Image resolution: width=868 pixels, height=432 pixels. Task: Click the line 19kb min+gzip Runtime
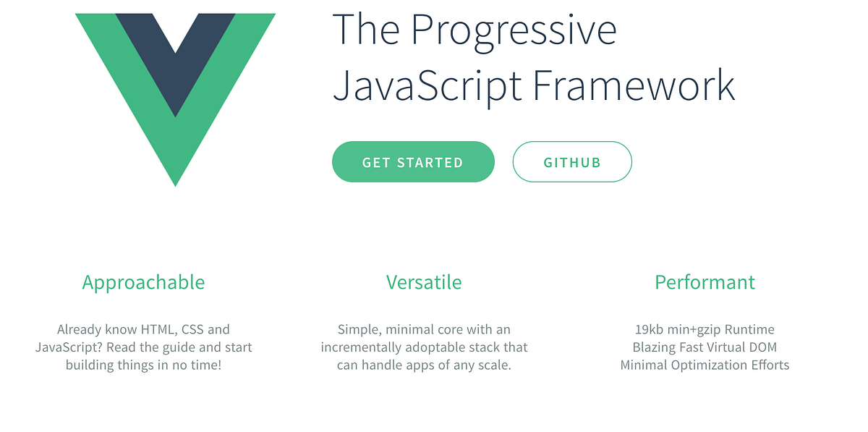[x=705, y=329]
